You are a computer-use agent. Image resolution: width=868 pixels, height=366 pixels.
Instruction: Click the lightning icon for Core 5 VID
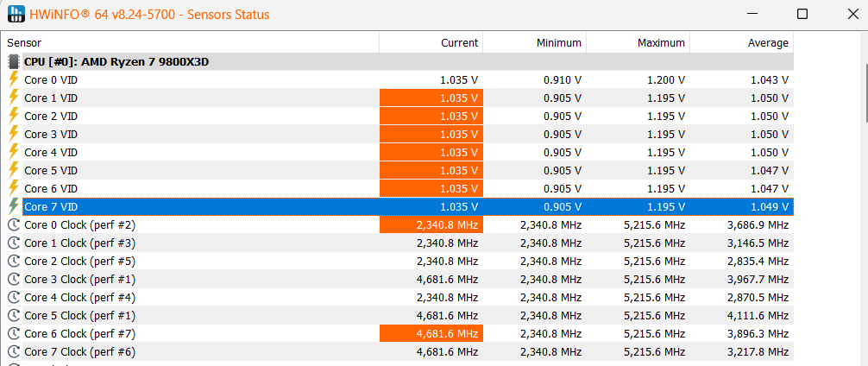coord(14,170)
